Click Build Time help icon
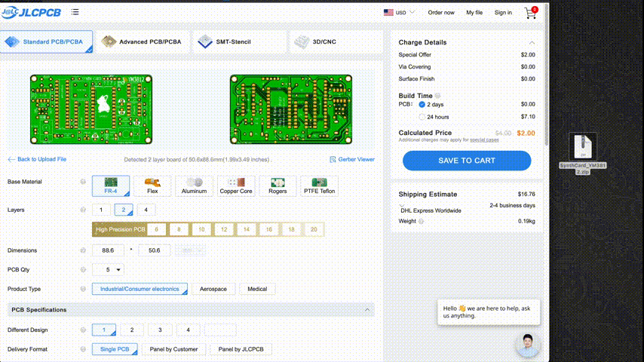 point(438,96)
